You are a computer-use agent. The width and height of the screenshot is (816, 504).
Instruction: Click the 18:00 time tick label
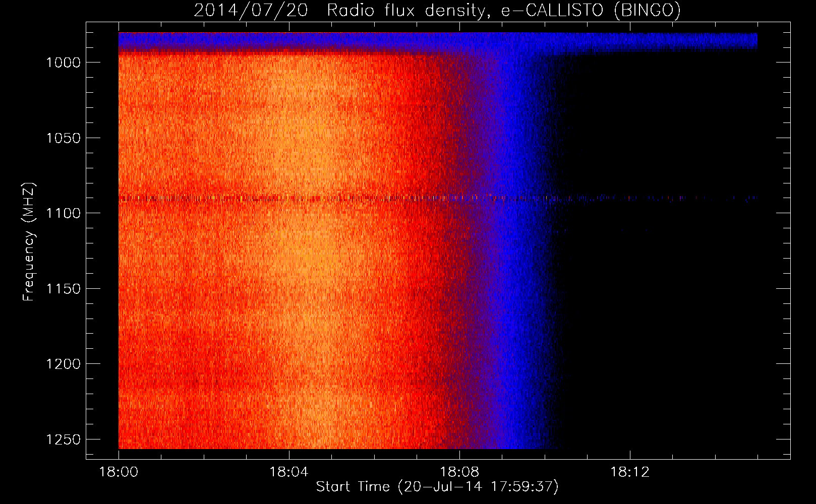119,472
